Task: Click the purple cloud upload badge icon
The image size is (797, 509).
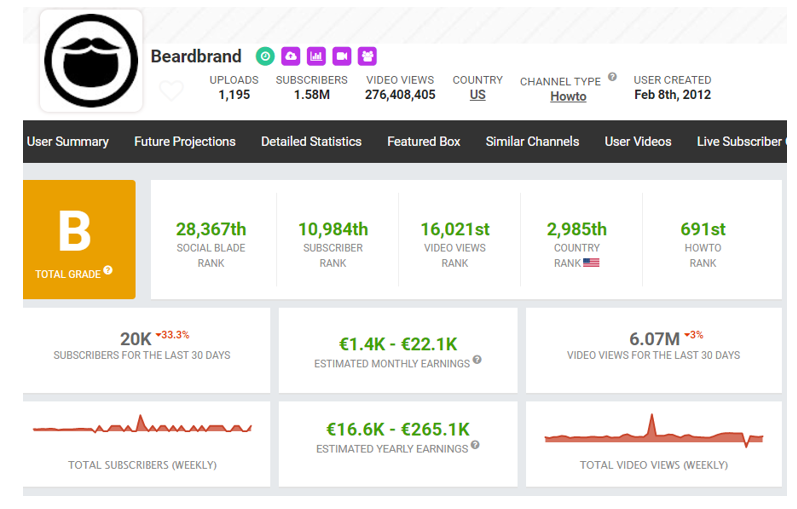Action: (x=291, y=56)
